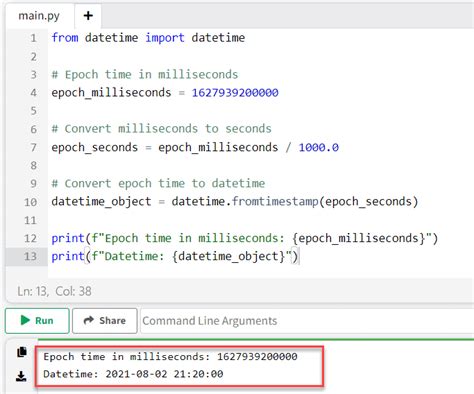Screen dimensions: 474x394
Task: Click the epoch_seconds variable on line 7
Action: 95,148
